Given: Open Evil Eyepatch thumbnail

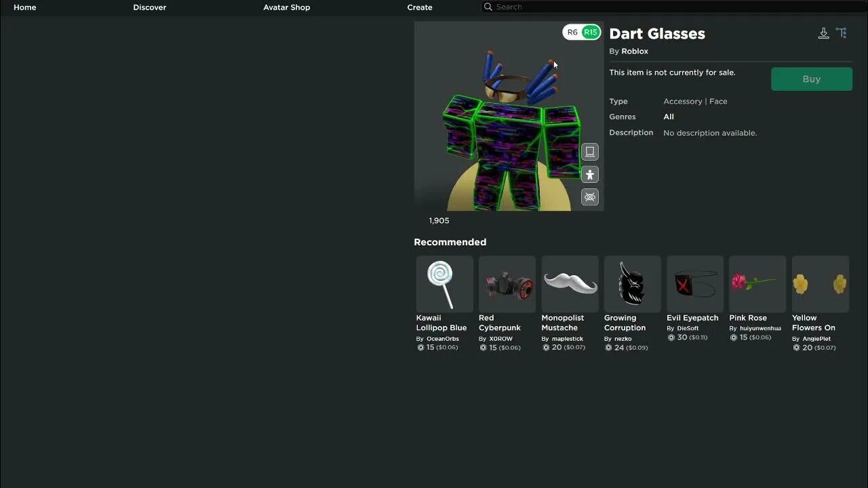Looking at the screenshot, I should (695, 284).
